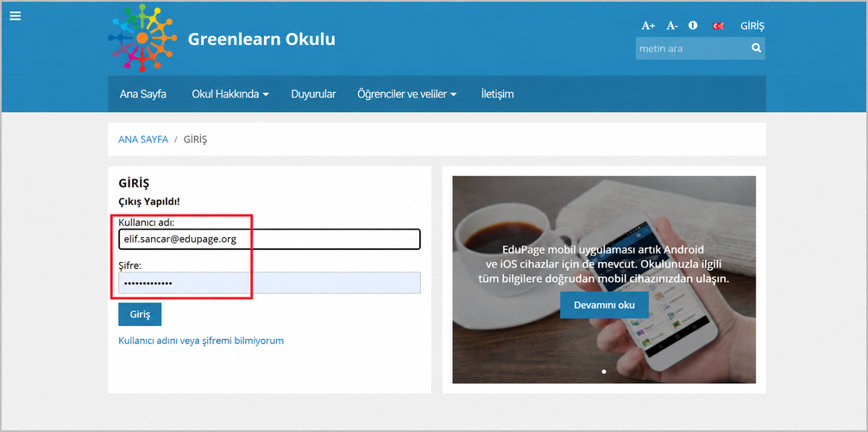Click the Devamını oku button
Viewport: 868px width, 432px height.
pyautogui.click(x=604, y=305)
